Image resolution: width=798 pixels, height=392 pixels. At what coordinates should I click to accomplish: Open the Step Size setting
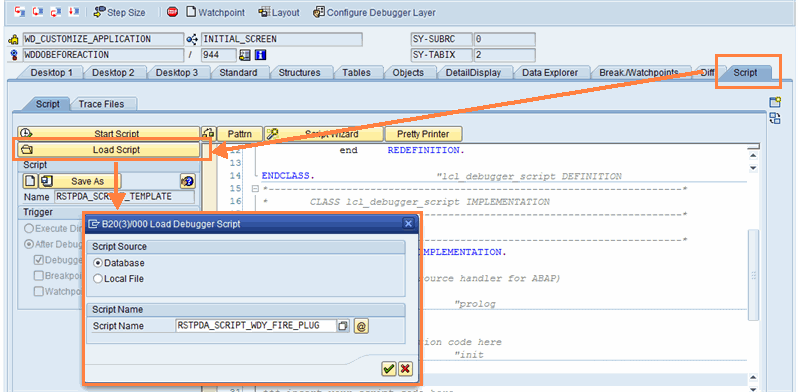click(x=120, y=12)
